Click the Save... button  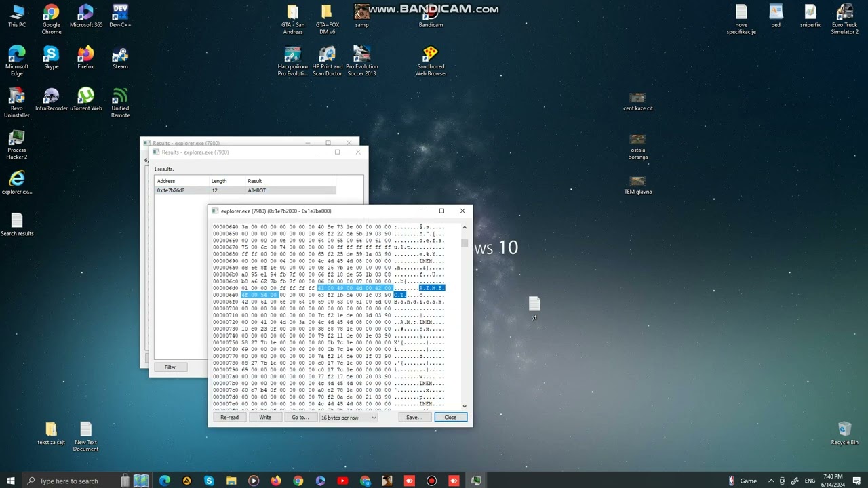(414, 418)
